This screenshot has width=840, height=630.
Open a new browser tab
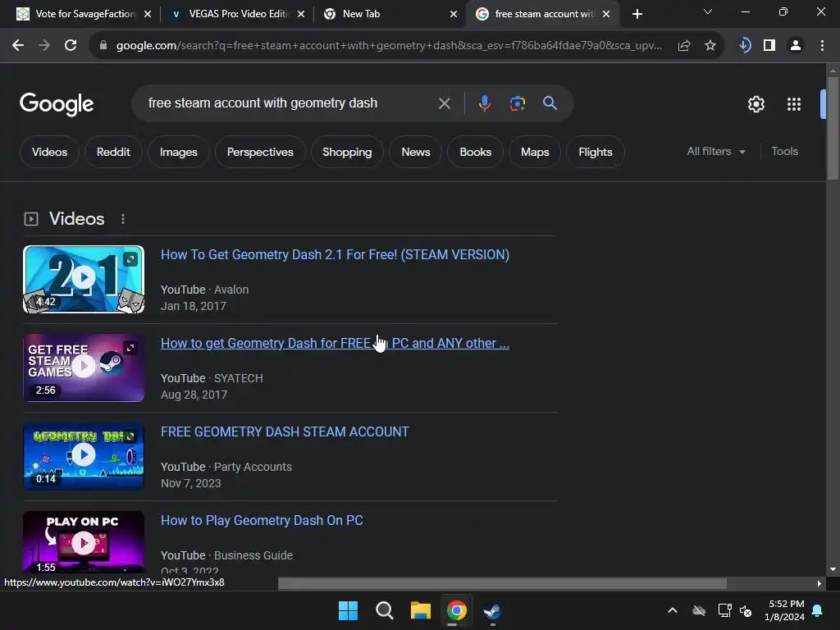[637, 14]
